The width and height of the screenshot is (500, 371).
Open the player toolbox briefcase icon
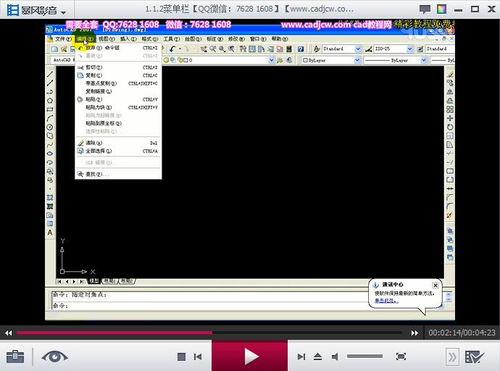(x=15, y=357)
